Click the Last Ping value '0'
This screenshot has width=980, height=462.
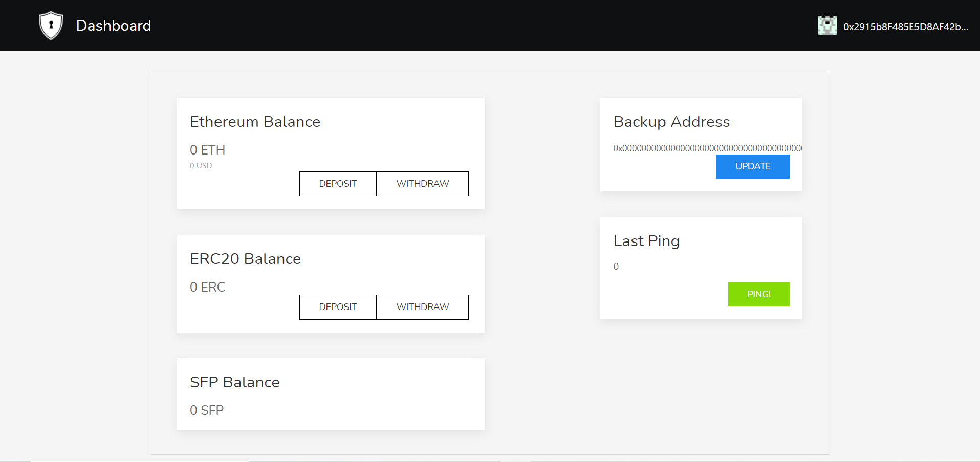(616, 267)
